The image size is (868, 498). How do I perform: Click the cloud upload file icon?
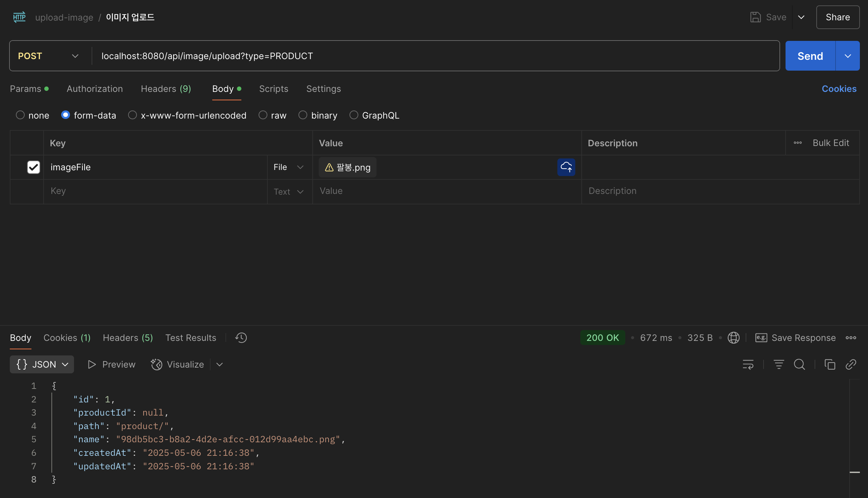pyautogui.click(x=566, y=167)
